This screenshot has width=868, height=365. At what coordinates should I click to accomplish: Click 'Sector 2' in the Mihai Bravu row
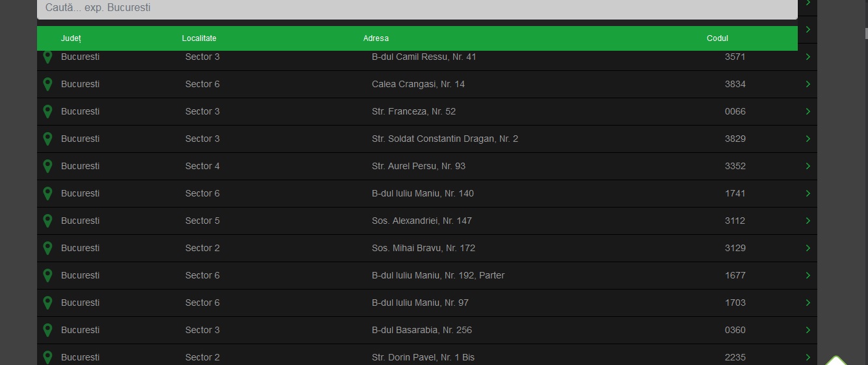tap(202, 248)
